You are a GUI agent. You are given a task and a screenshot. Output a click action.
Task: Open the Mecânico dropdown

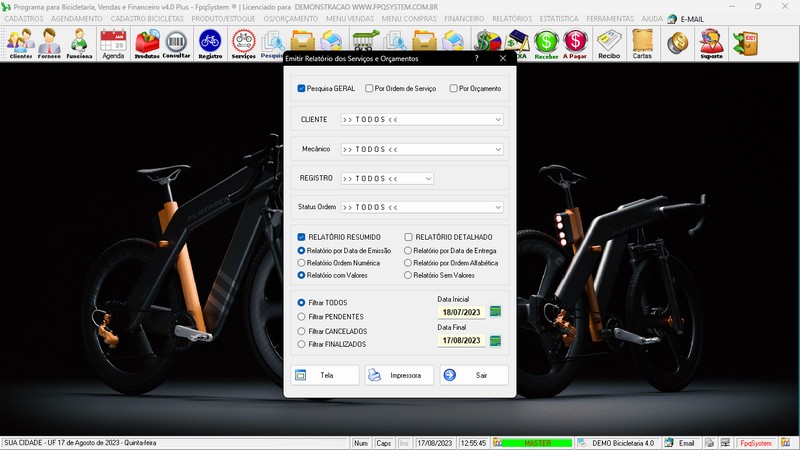click(x=497, y=149)
